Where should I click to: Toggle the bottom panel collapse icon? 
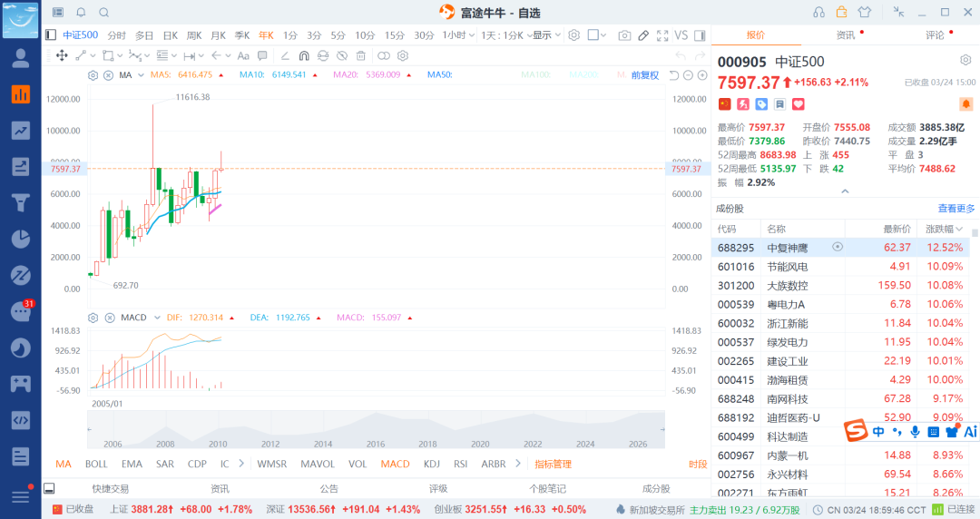(x=49, y=488)
